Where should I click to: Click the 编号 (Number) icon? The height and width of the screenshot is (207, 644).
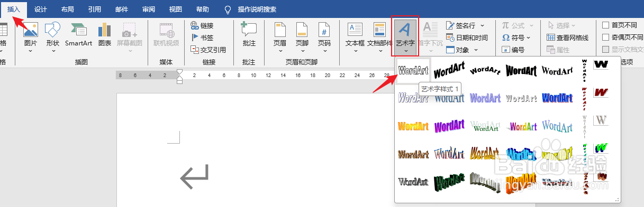[x=506, y=50]
